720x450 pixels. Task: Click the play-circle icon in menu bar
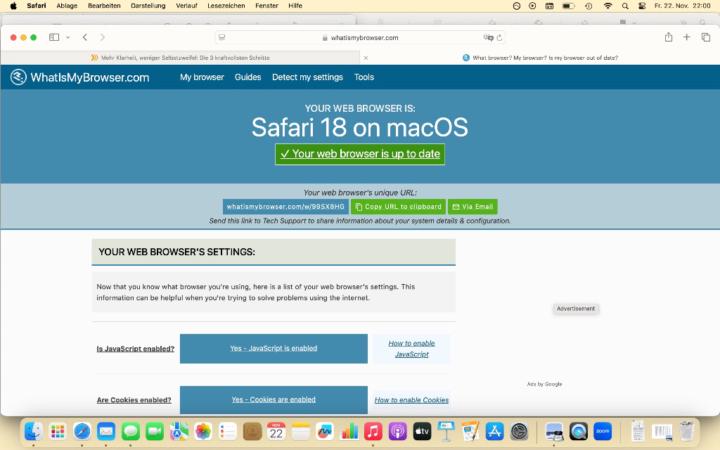[x=532, y=6]
